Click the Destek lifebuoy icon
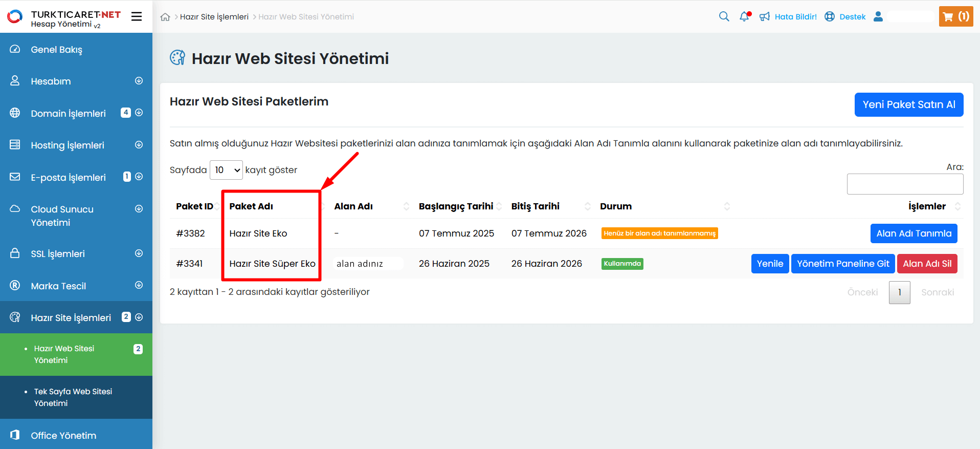This screenshot has height=449, width=980. click(x=830, y=16)
